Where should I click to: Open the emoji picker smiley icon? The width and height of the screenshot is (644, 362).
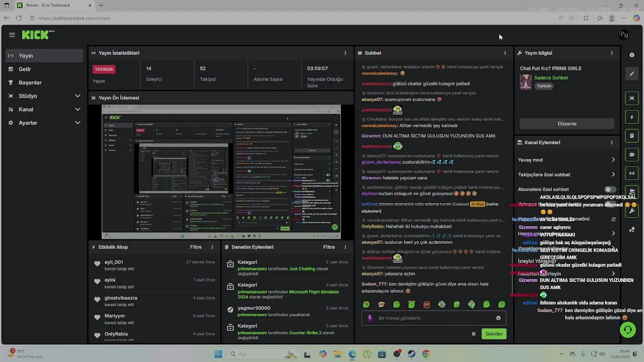[x=499, y=318]
